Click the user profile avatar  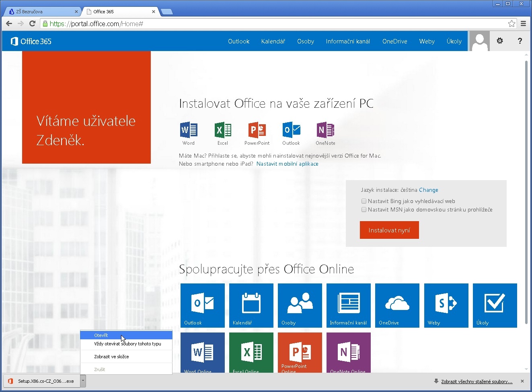tap(479, 41)
